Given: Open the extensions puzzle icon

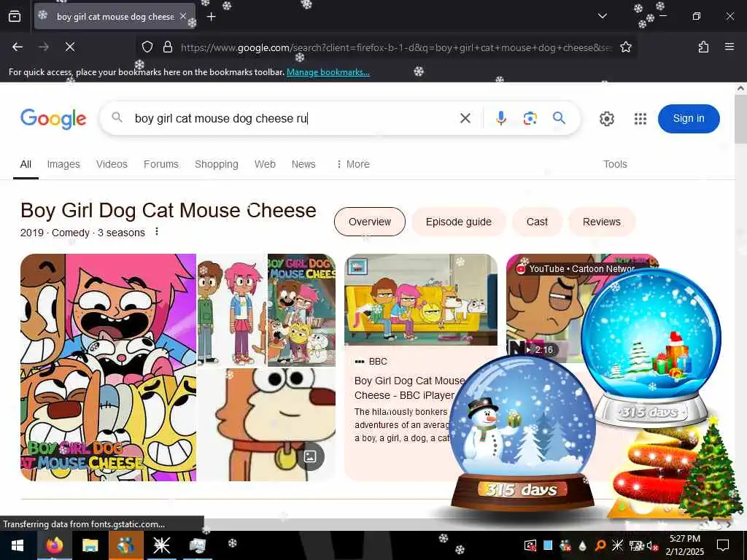Looking at the screenshot, I should pos(703,47).
